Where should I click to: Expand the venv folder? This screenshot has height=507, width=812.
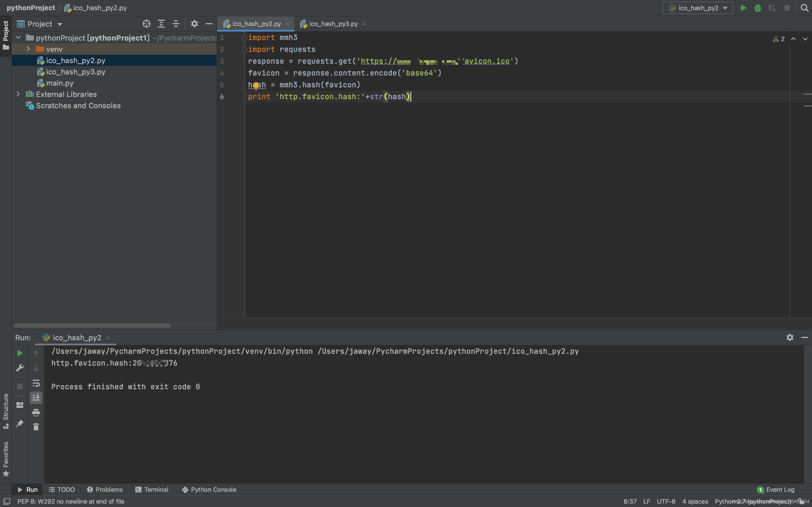(28, 49)
